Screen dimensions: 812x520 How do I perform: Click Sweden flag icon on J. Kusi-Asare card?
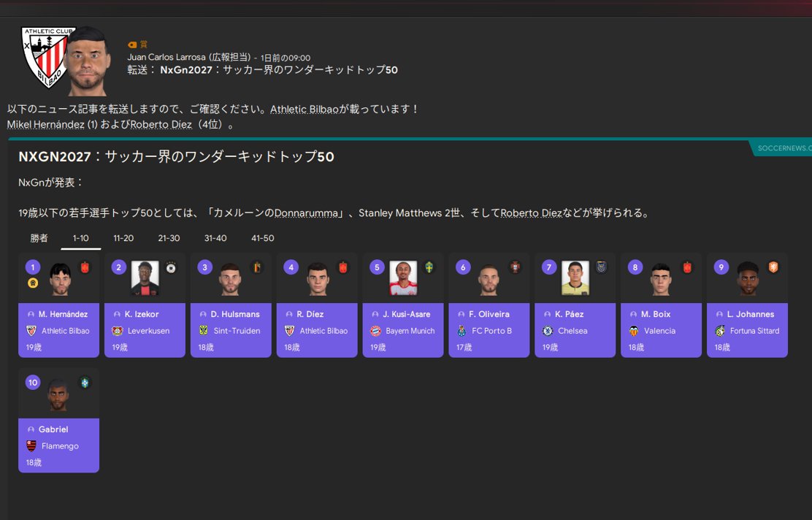coord(429,267)
